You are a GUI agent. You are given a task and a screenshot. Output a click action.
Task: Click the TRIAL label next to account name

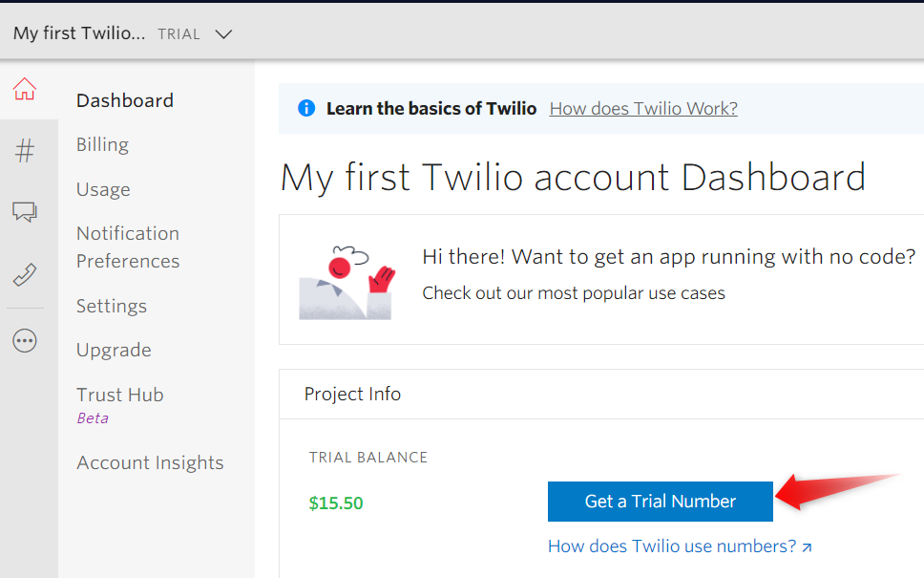point(178,34)
